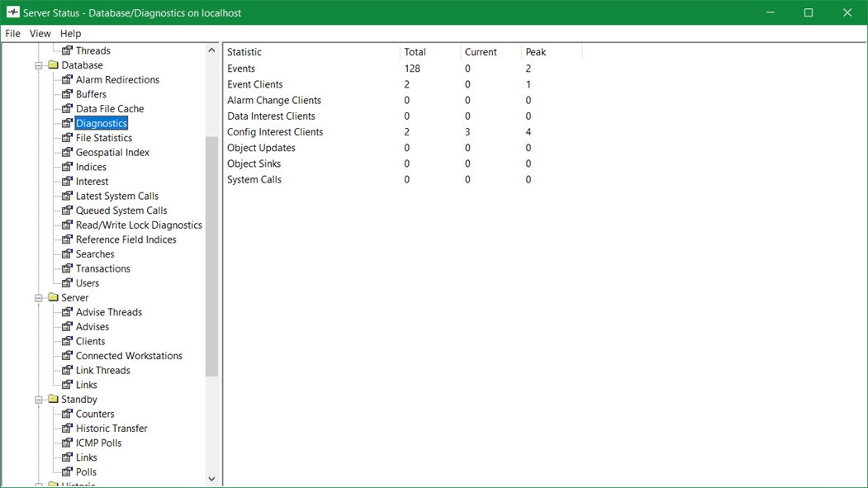Collapse the Standby tree folder

click(39, 400)
